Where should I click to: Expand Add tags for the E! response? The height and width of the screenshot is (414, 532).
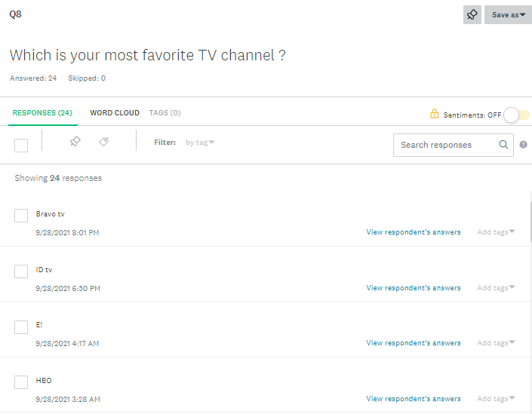[496, 343]
